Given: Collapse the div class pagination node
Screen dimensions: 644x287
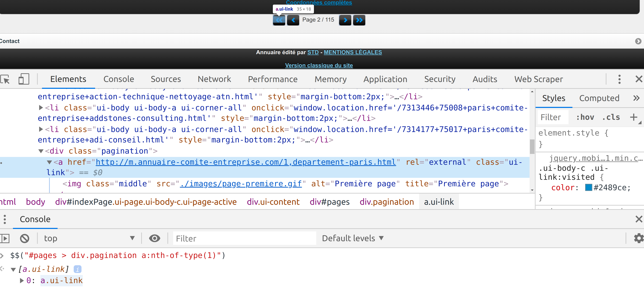Looking at the screenshot, I should coord(41,151).
